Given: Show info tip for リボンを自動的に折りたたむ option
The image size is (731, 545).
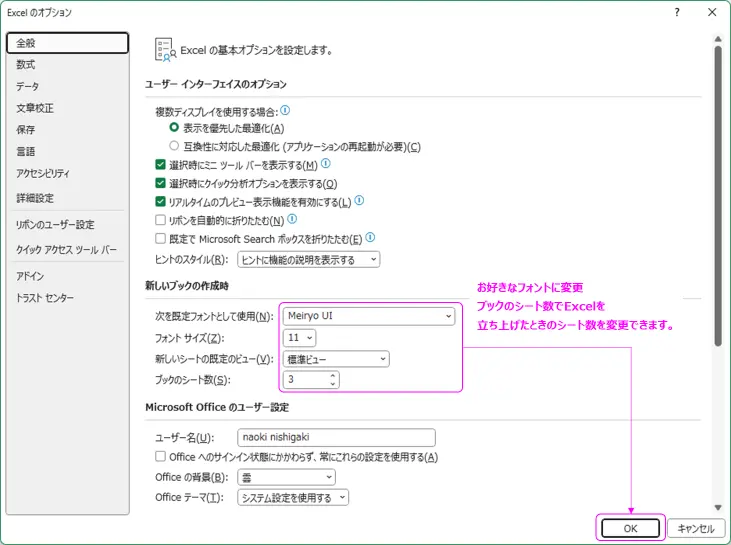Looking at the screenshot, I should click(x=292, y=219).
